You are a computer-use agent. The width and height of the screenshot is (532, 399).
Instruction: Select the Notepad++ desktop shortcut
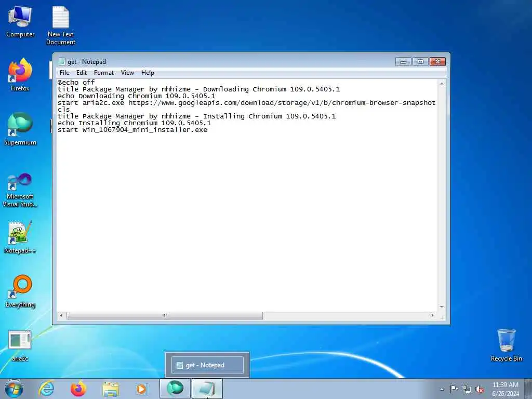[20, 237]
